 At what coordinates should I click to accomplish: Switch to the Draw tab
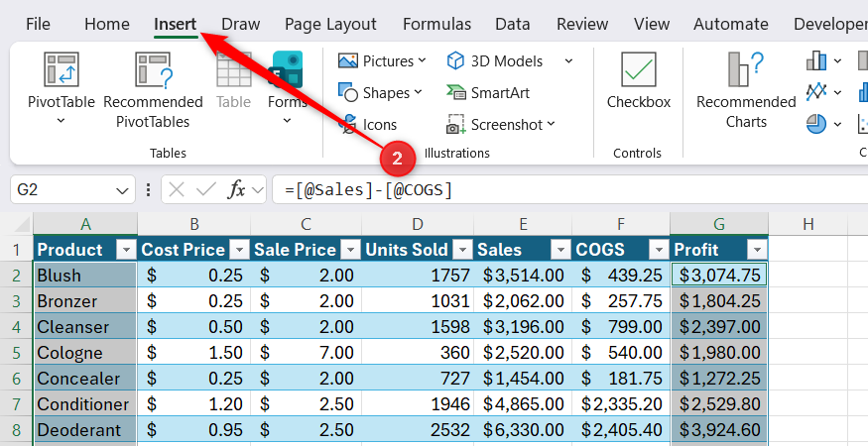point(241,24)
